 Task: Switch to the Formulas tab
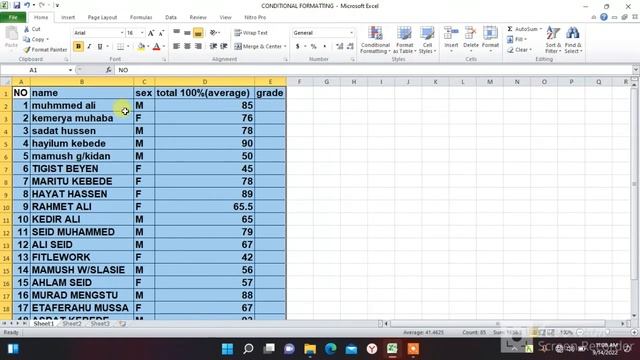click(141, 17)
